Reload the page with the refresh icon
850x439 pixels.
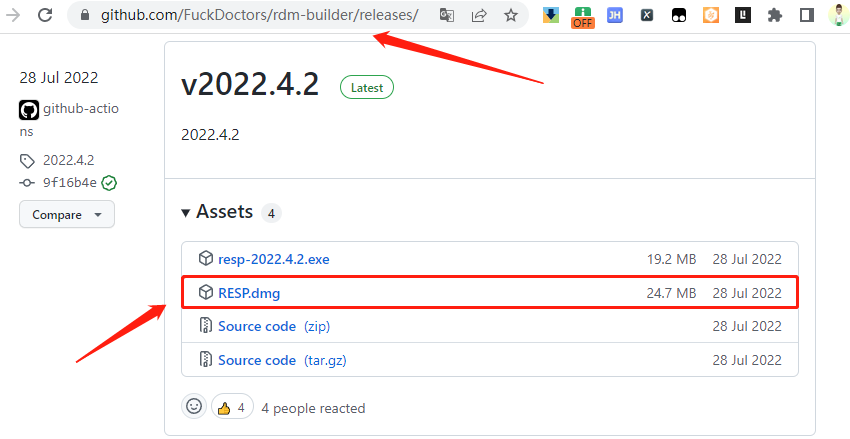[x=45, y=15]
